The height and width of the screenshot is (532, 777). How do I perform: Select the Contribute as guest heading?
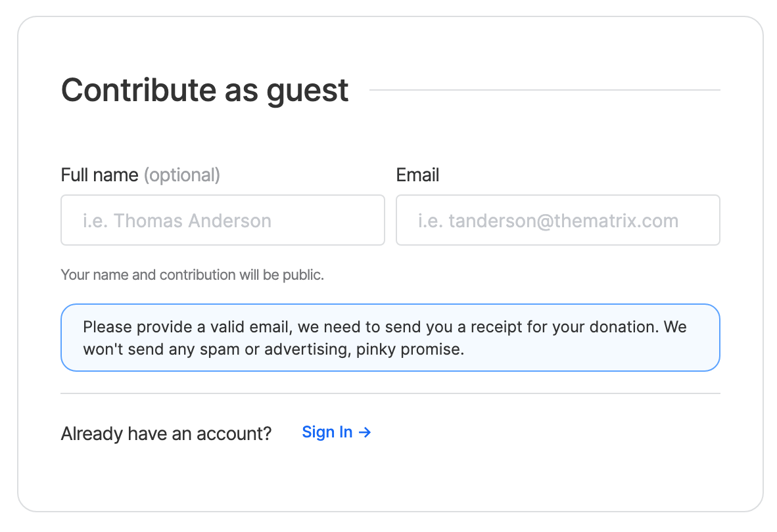[x=204, y=91]
